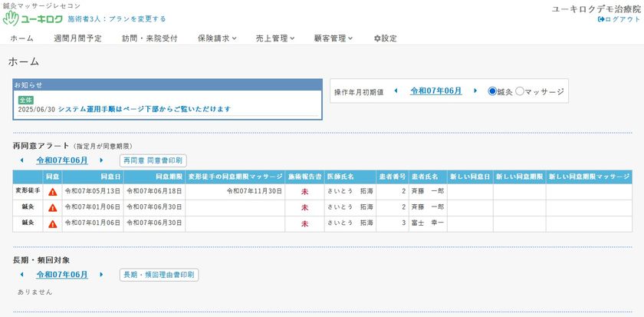Open the 設定 gear menu
This screenshot has height=317, width=644.
point(385,38)
